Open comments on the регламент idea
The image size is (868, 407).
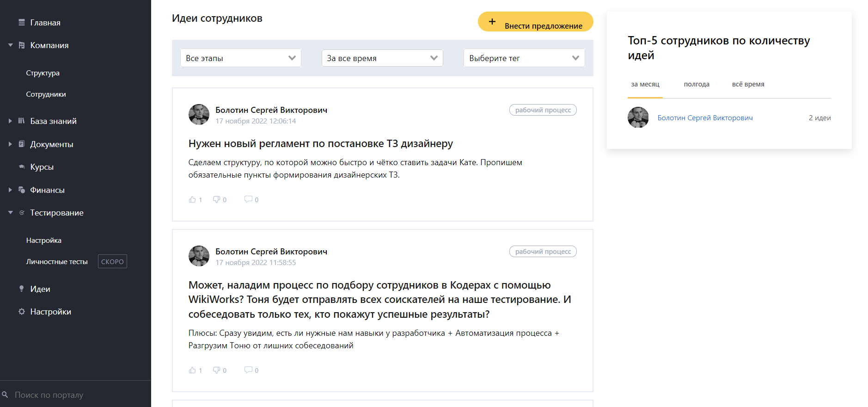coord(248,199)
